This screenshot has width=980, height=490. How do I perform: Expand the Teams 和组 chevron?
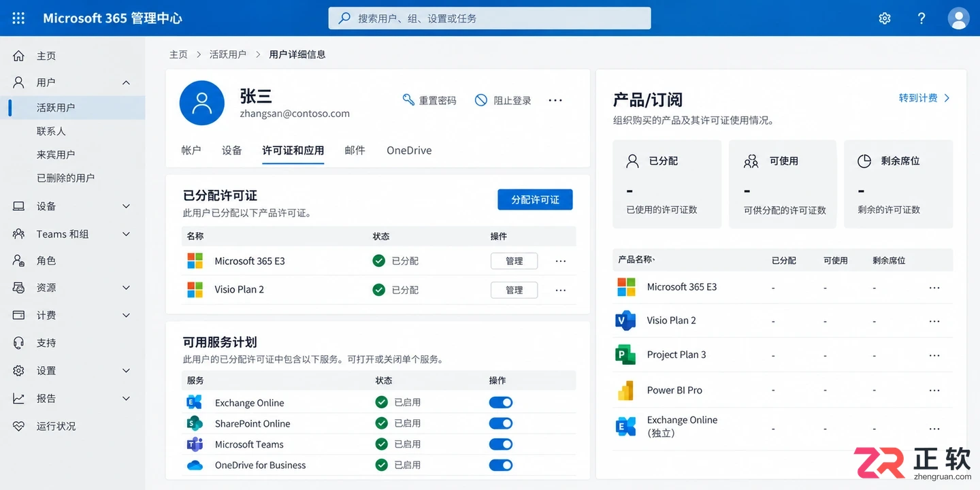click(126, 234)
